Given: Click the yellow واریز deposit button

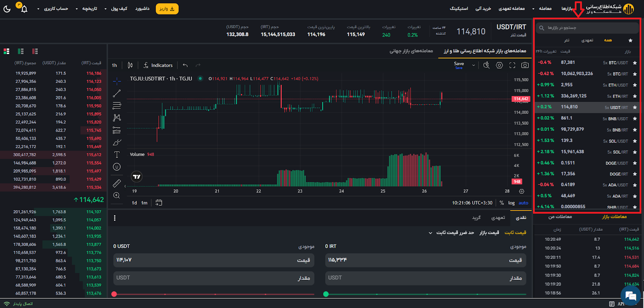Looking at the screenshot, I should pos(167,8).
